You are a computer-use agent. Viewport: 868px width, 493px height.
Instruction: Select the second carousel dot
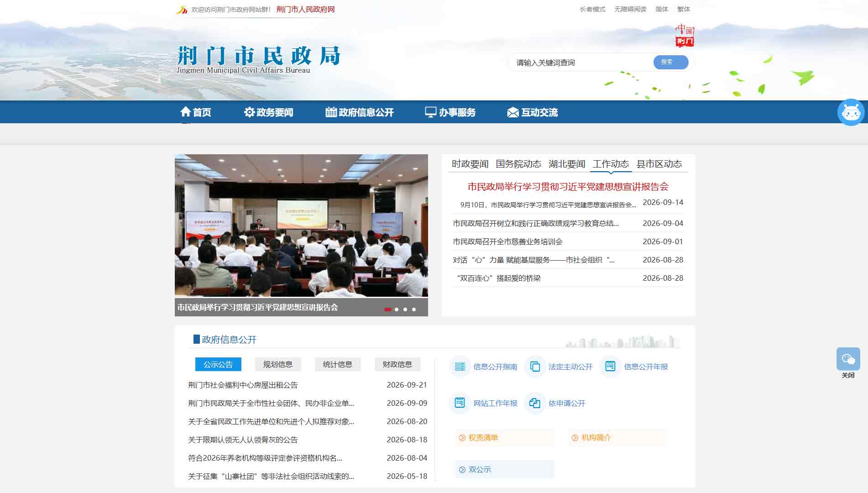pyautogui.click(x=397, y=309)
